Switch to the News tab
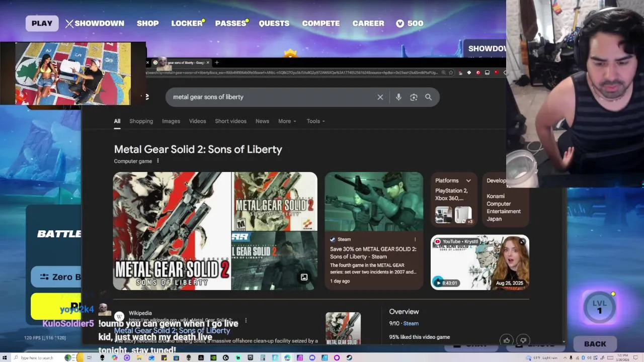This screenshot has height=362, width=644. [x=262, y=121]
